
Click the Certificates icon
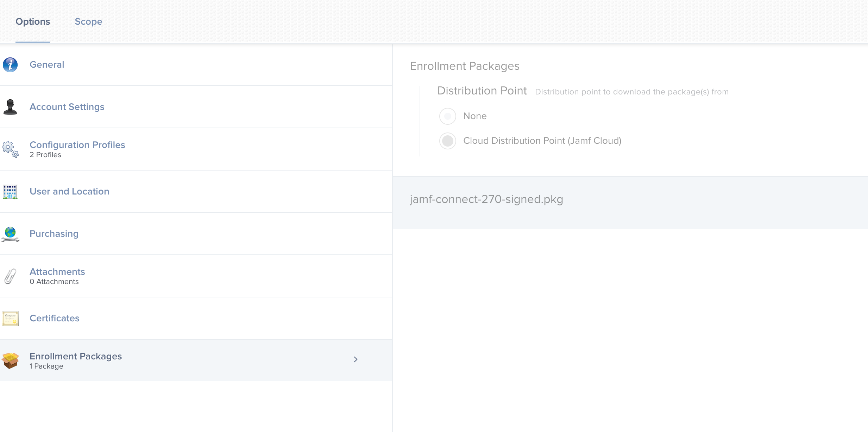click(10, 319)
